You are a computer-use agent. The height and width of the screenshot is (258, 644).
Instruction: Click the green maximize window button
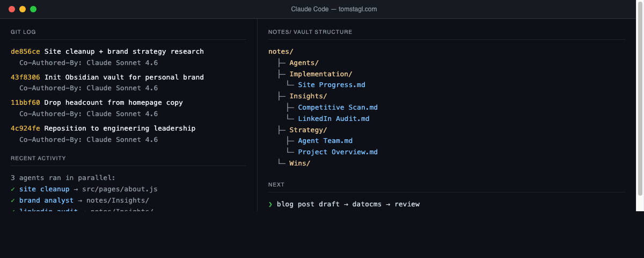tap(33, 9)
